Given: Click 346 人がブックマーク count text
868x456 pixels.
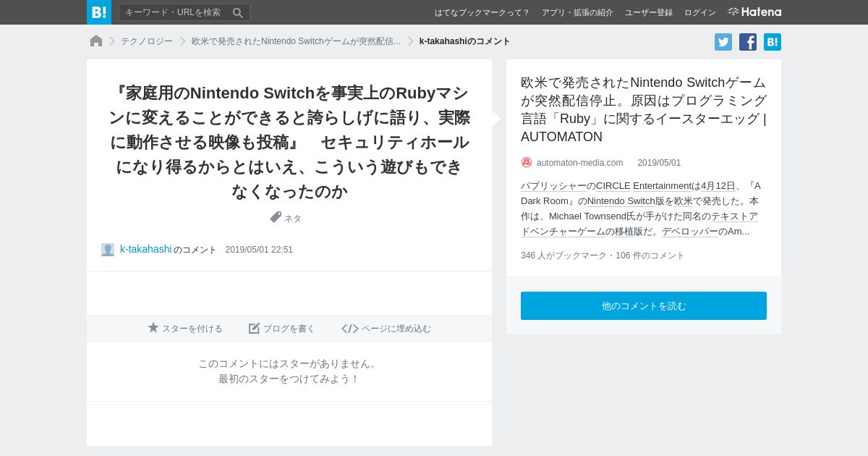Looking at the screenshot, I should click(563, 256).
